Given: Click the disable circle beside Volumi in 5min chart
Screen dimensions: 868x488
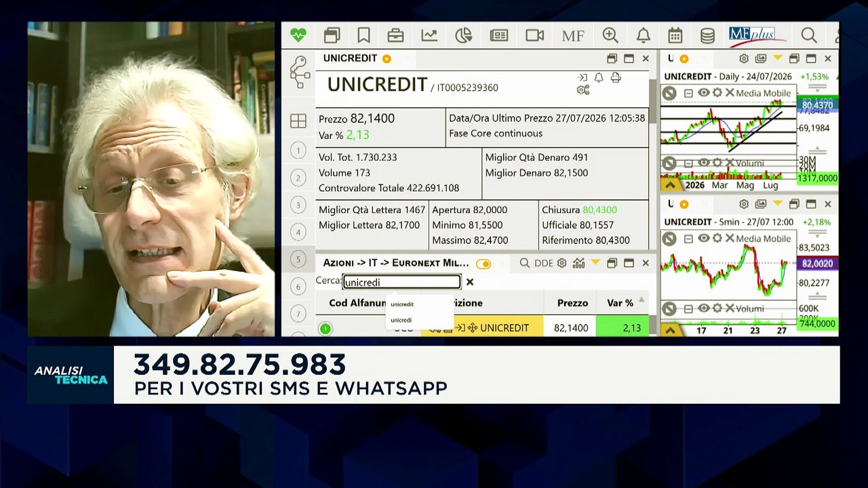Looking at the screenshot, I should tap(669, 309).
